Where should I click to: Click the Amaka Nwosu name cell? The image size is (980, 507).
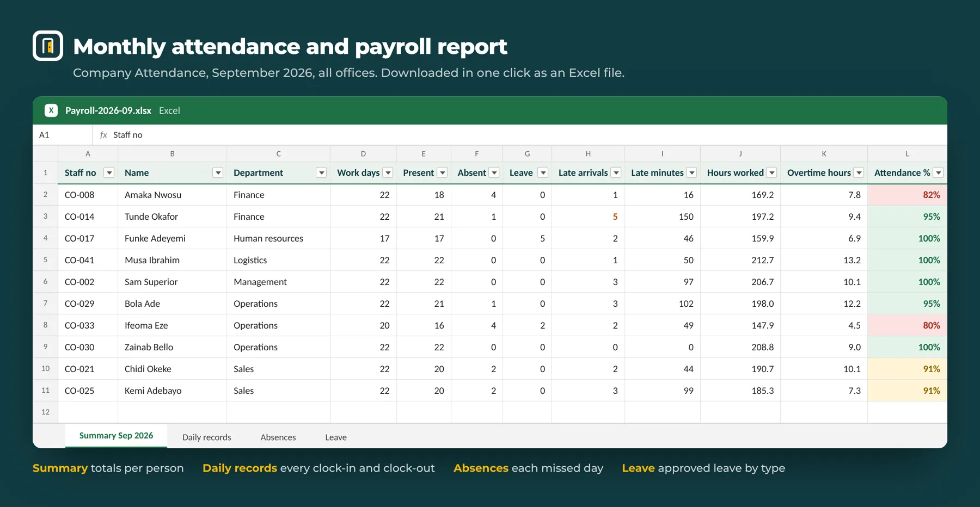[x=172, y=195]
